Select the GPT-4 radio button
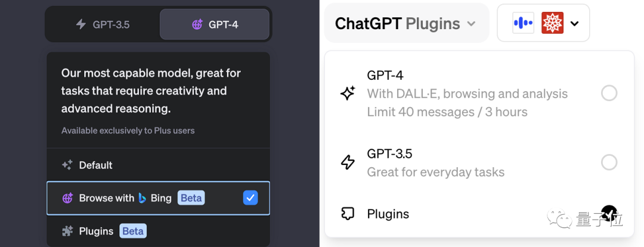This screenshot has width=644, height=247. pyautogui.click(x=609, y=93)
